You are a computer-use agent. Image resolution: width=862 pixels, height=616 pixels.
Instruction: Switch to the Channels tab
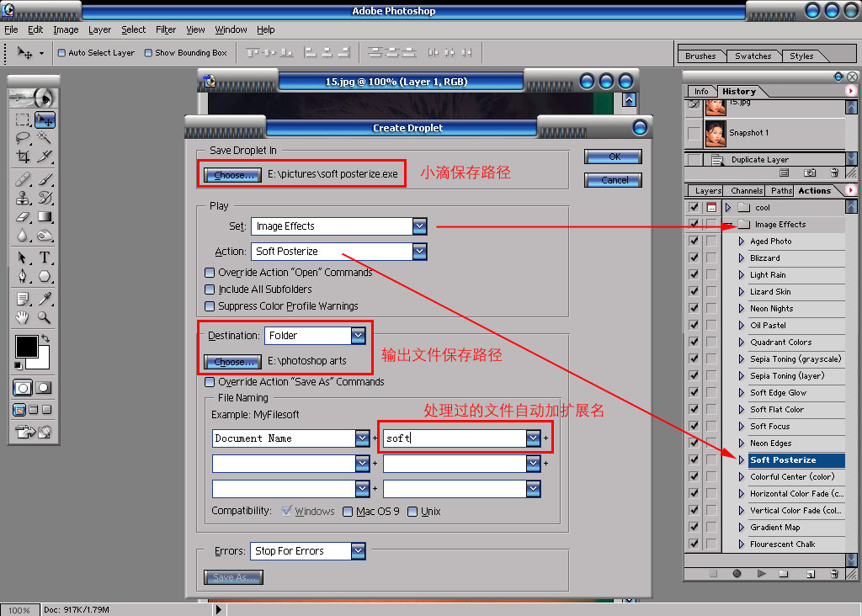[747, 191]
